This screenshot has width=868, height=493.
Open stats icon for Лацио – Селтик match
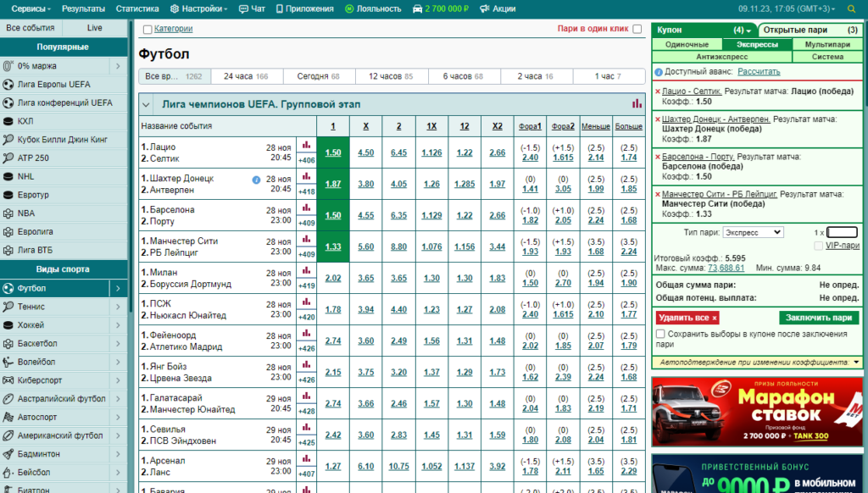tap(306, 145)
